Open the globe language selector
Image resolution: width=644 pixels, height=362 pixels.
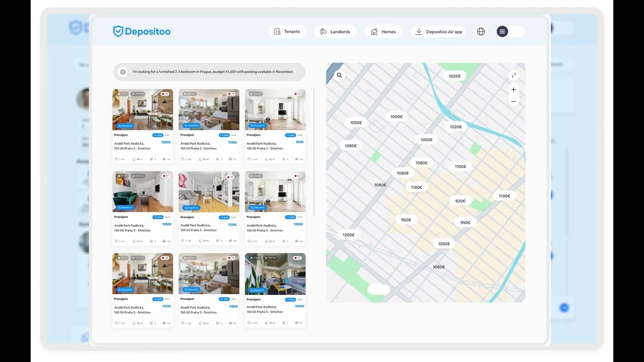[x=481, y=32]
